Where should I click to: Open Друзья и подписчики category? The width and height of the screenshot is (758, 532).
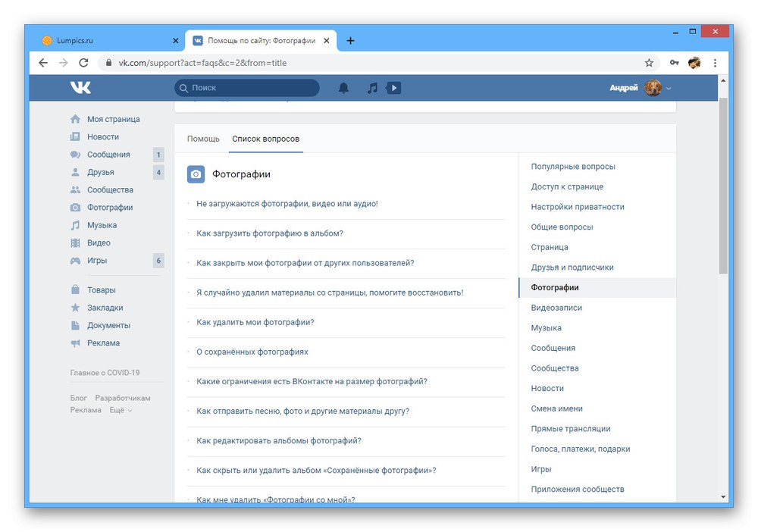[572, 268]
